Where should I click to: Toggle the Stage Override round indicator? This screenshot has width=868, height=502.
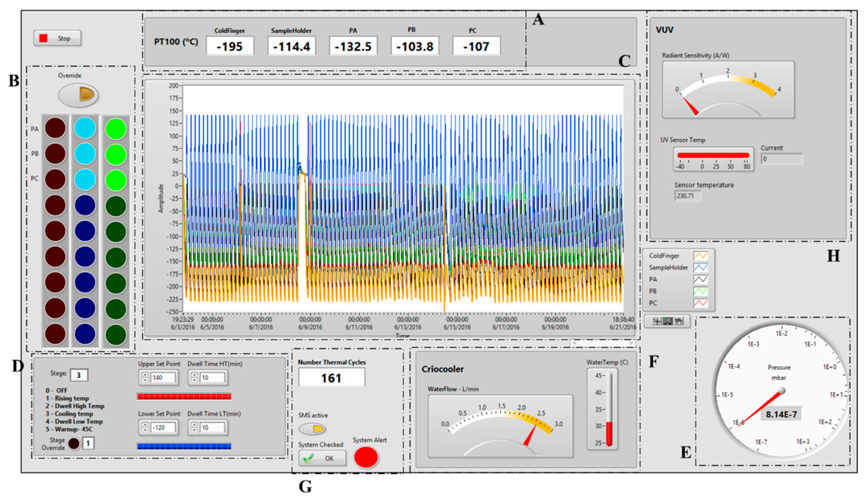74,443
